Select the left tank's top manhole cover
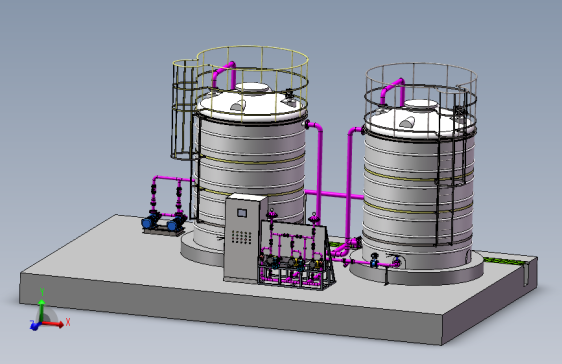 click(x=253, y=87)
